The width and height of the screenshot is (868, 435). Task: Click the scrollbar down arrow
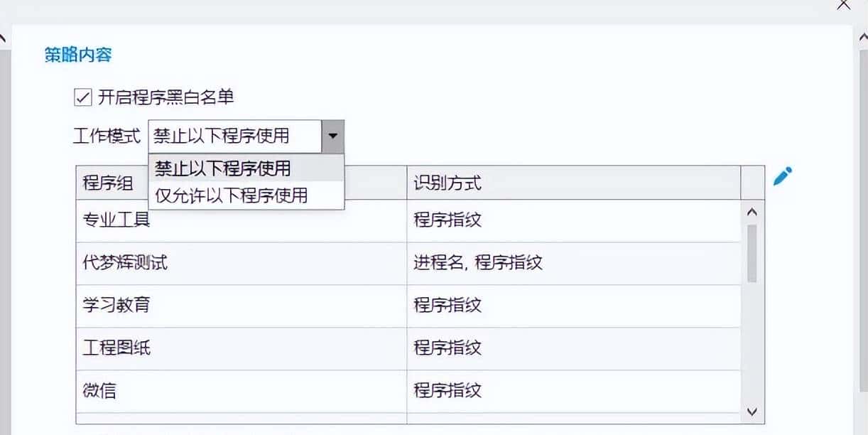pyautogui.click(x=751, y=411)
